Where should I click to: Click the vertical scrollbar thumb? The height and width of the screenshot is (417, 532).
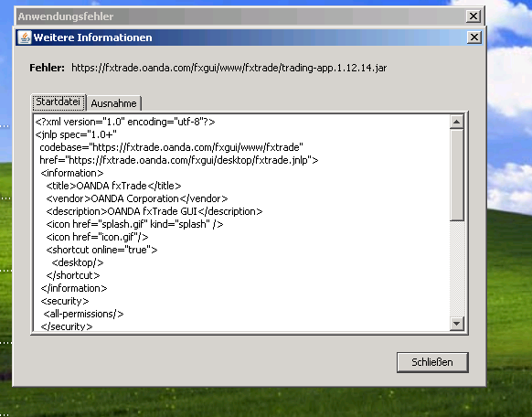pos(457,175)
